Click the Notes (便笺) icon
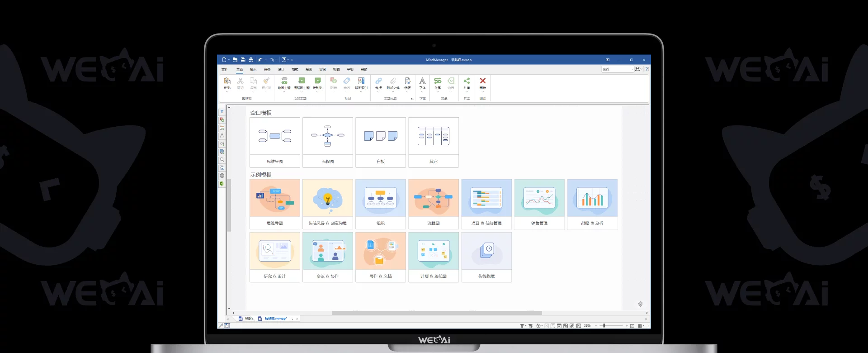Image resolution: width=868 pixels, height=353 pixels. pyautogui.click(x=407, y=81)
